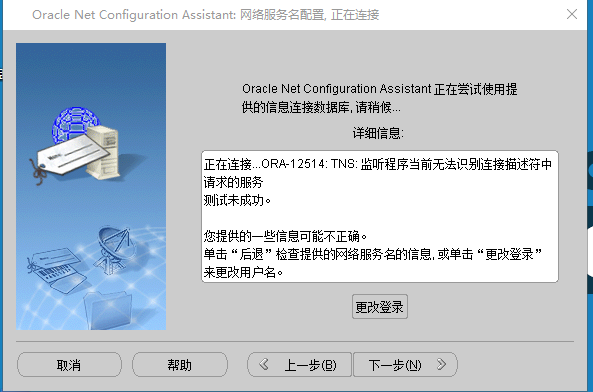
Task: Close the Oracle Net Configuration Assistant window
Action: (x=572, y=14)
